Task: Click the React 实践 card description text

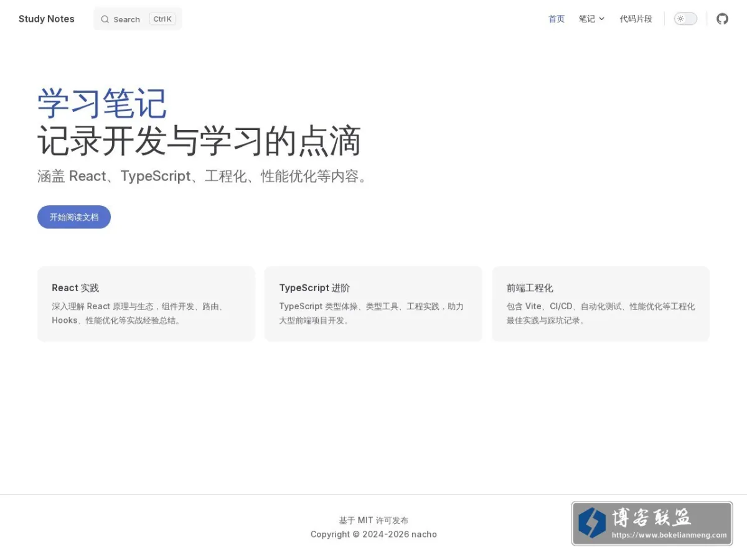Action: [x=138, y=313]
